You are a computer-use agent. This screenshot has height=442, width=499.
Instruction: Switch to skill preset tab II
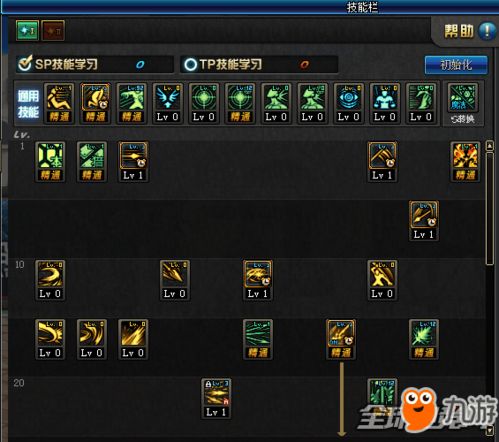point(53,31)
